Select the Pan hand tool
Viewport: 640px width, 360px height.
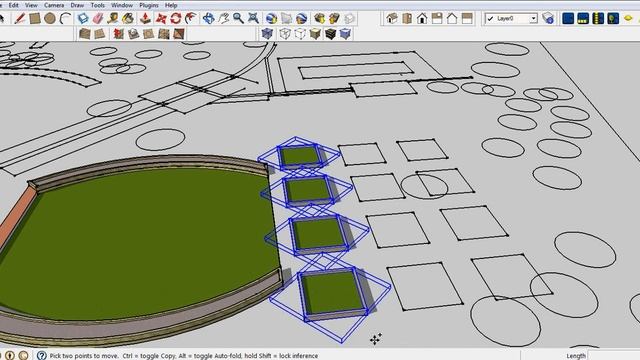click(x=224, y=18)
